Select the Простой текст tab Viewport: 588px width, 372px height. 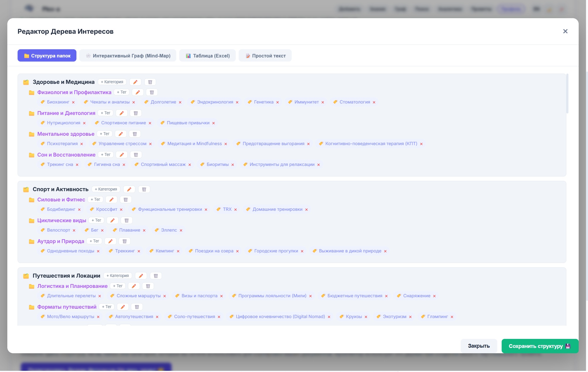point(265,56)
